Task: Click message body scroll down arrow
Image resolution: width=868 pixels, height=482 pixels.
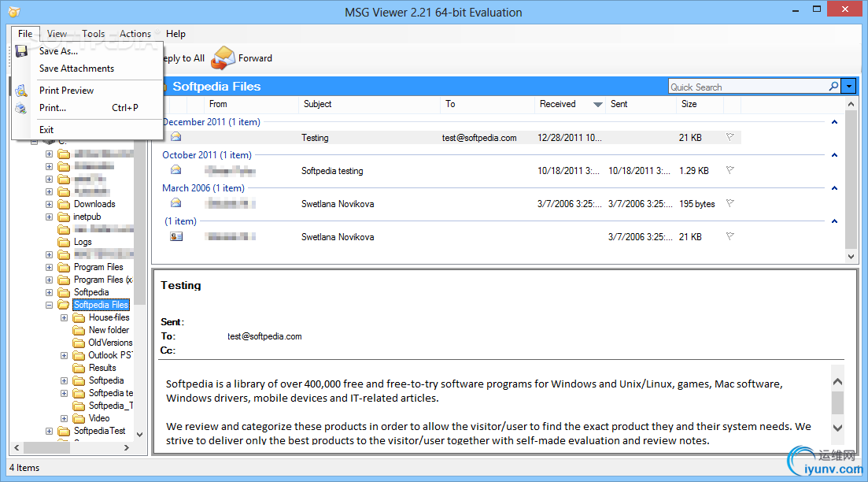Action: [x=837, y=428]
